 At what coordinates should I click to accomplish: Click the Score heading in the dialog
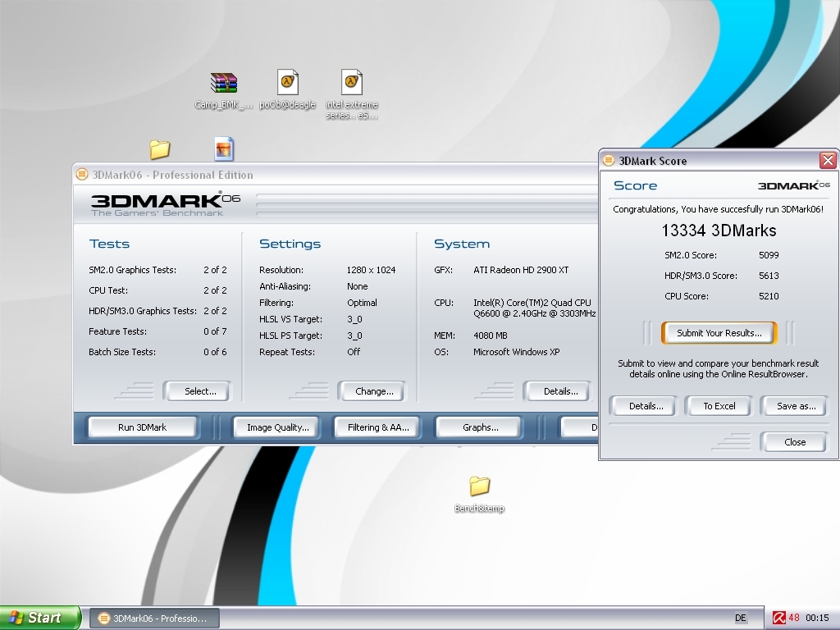[636, 185]
